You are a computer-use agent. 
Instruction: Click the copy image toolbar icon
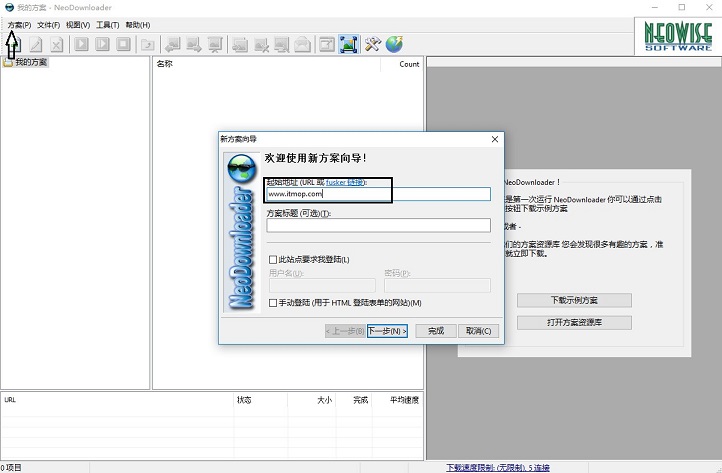coord(240,45)
